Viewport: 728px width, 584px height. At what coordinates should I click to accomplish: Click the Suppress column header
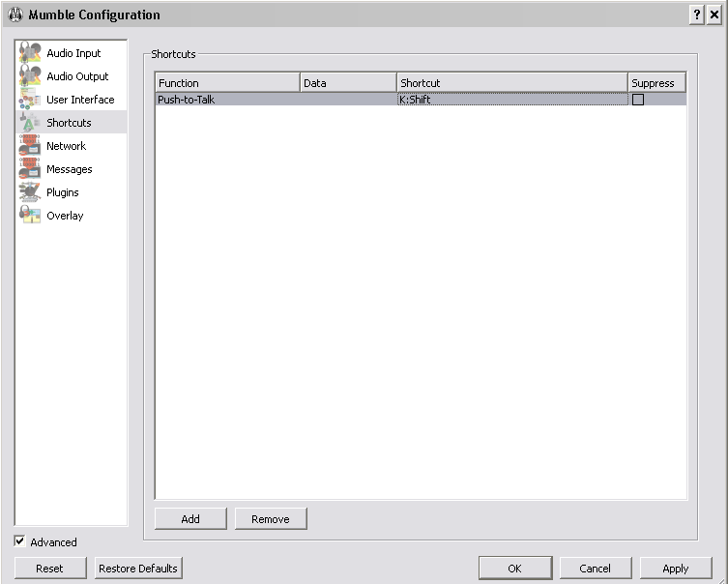656,82
